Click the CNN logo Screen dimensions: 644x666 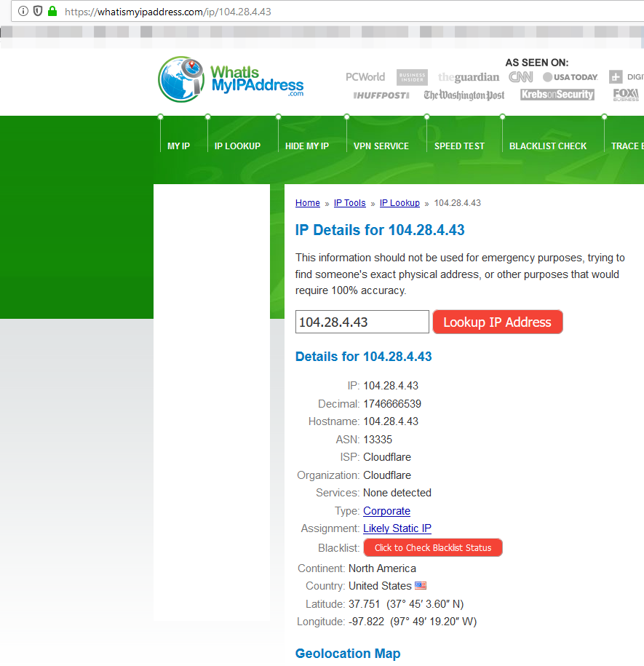(520, 77)
